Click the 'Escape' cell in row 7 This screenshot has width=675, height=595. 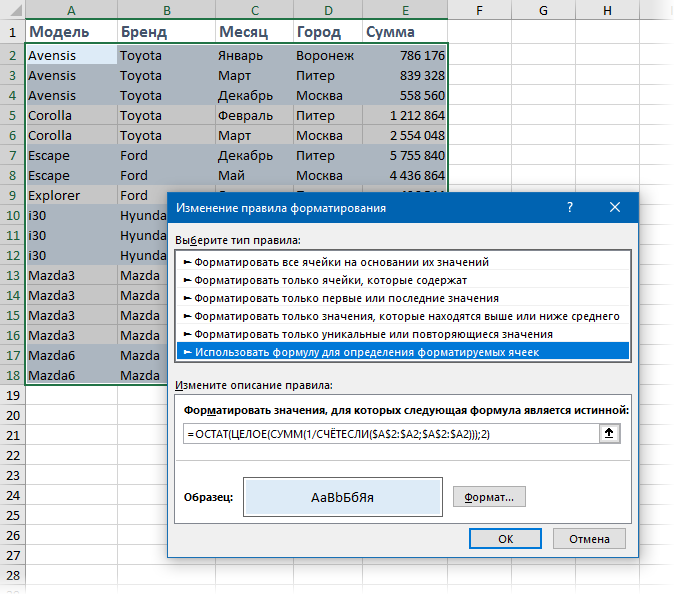tap(71, 155)
